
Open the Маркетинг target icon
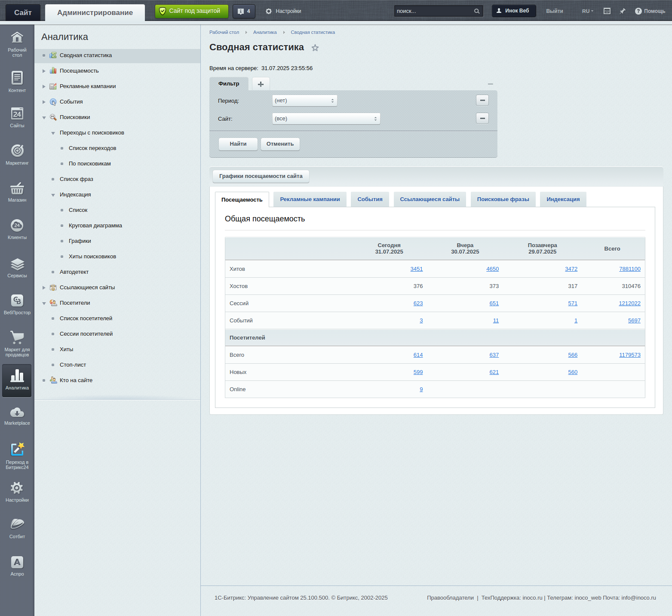pos(17,154)
